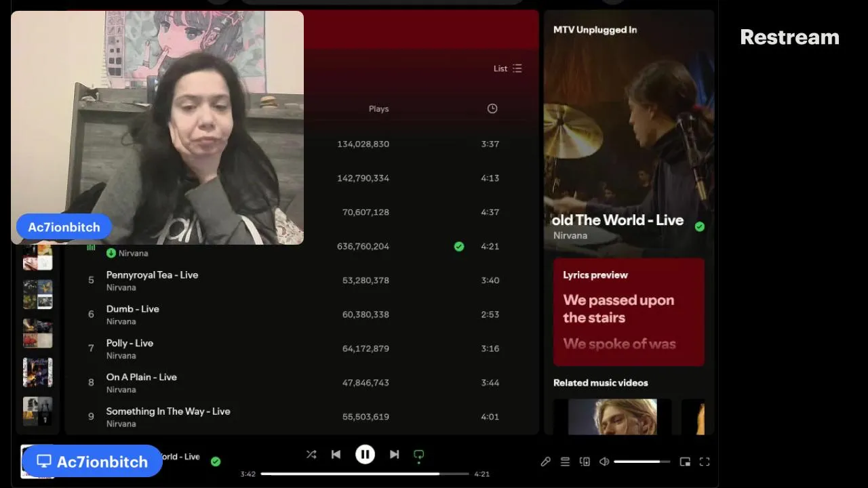868x488 pixels.
Task: Click the green checkmark in bottom player bar
Action: point(216,462)
